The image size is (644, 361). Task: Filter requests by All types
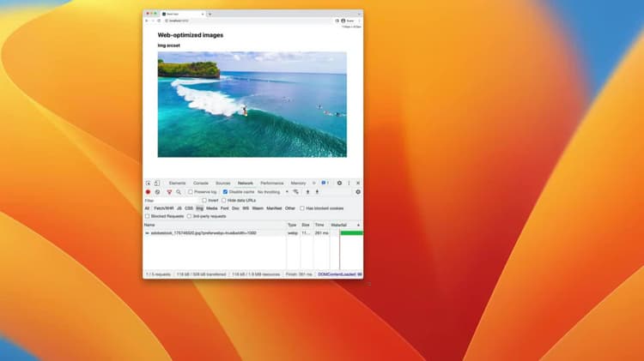pos(147,208)
